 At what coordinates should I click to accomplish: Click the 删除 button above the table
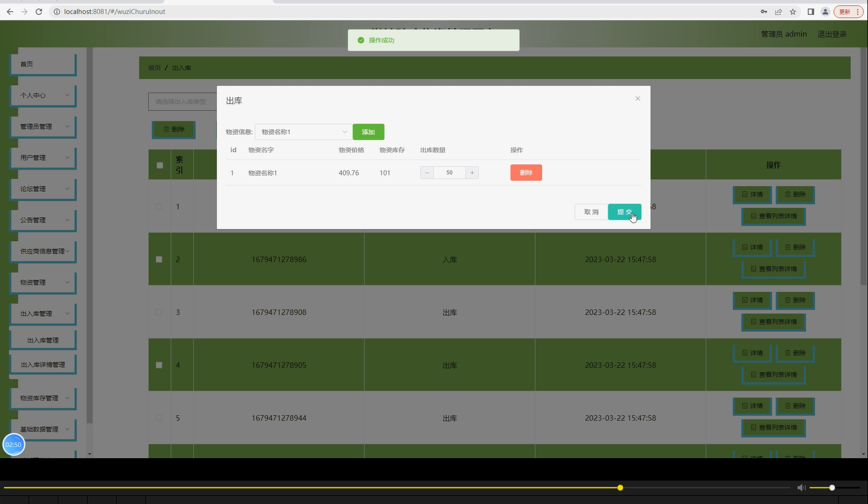[174, 129]
